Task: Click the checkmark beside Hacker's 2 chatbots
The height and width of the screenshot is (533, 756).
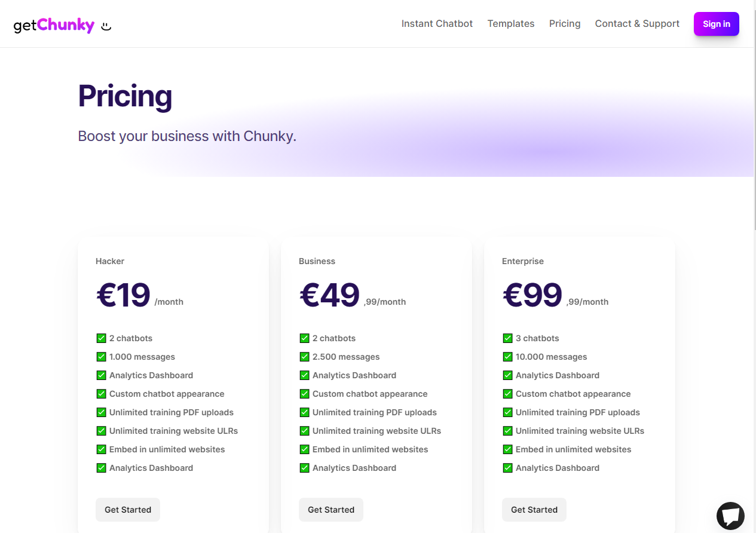Action: (x=101, y=338)
